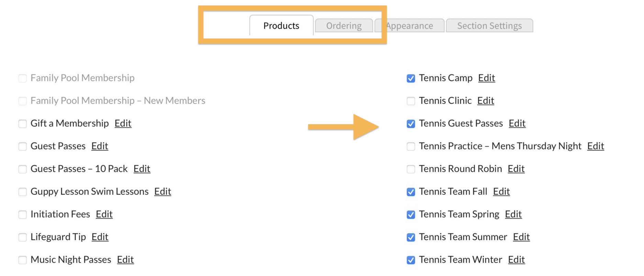This screenshot has height=276, width=644.
Task: Edit Tennis Practice – Mens Thursday Night
Action: 595,146
